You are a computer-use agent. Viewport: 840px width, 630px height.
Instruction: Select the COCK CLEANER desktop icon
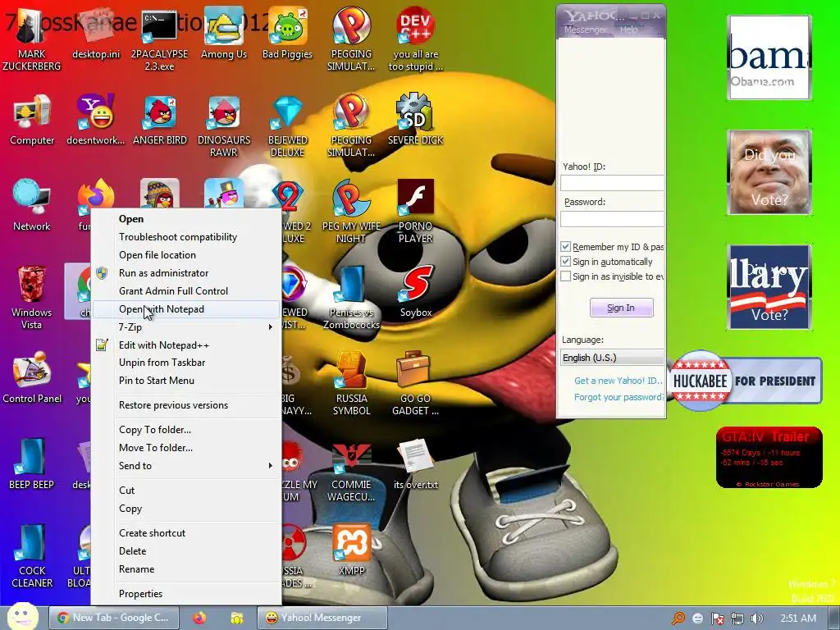(32, 556)
